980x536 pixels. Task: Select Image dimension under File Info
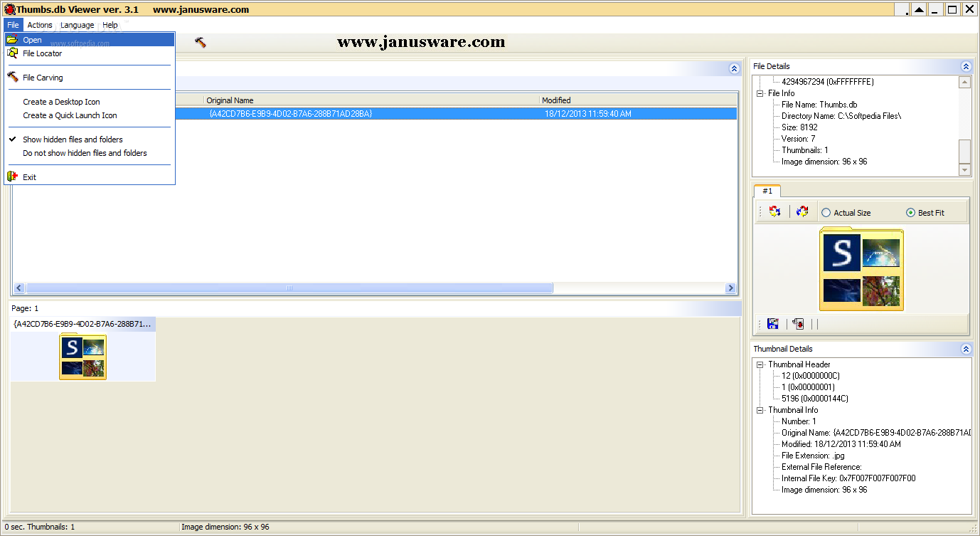(x=824, y=162)
